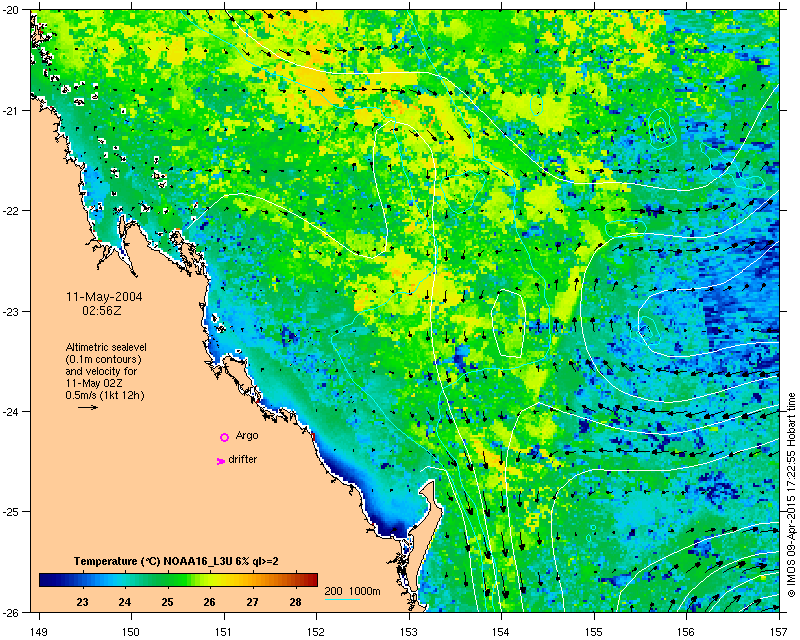This screenshot has height=640, width=800.
Task: Click latitude axis label -26
Action: click(x=11, y=612)
